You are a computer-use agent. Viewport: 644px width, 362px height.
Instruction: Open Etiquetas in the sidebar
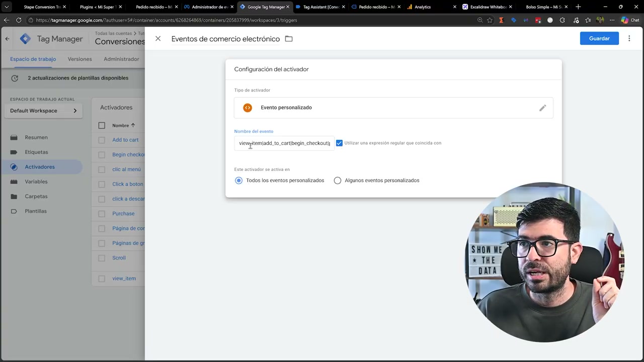coord(36,152)
